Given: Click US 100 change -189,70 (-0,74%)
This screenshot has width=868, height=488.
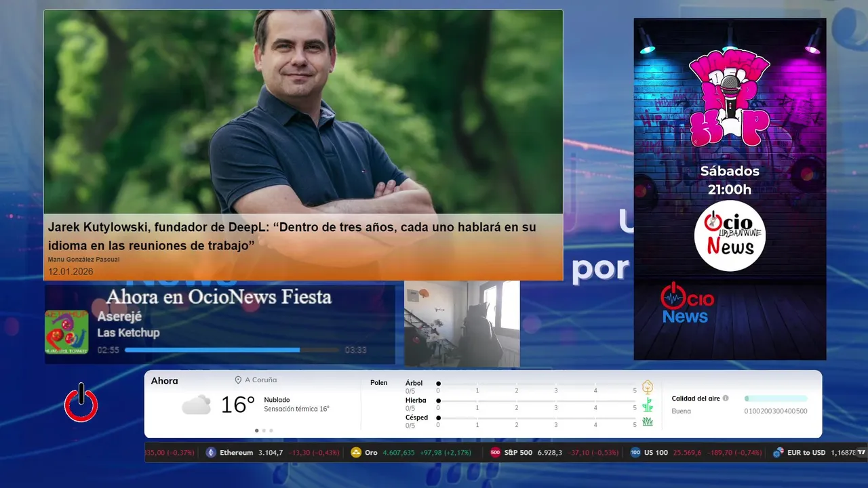Looking at the screenshot, I should pyautogui.click(x=733, y=453).
